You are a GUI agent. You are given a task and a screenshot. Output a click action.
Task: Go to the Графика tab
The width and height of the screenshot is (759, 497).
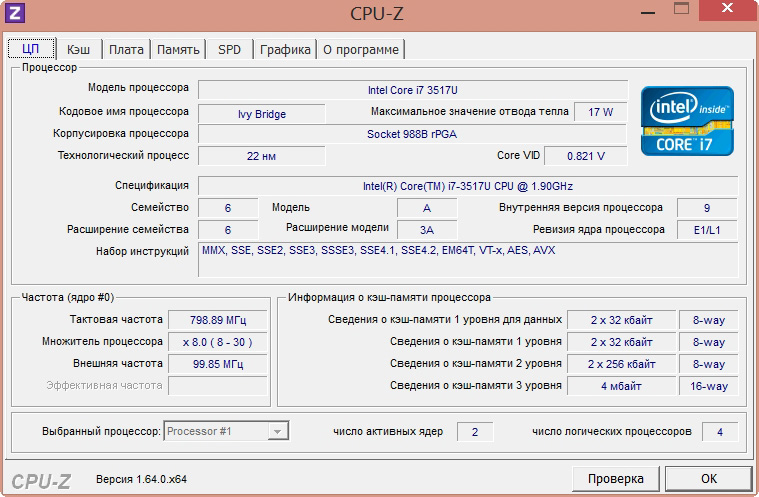tap(285, 49)
